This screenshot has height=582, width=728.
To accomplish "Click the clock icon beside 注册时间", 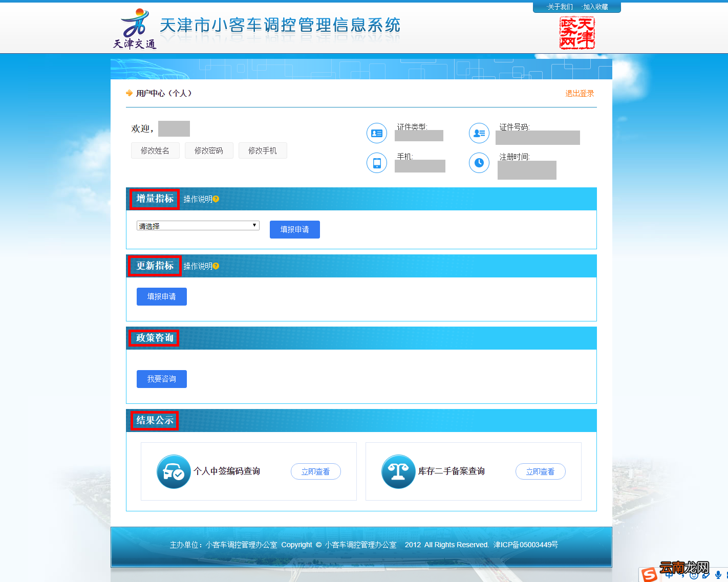I will [x=479, y=163].
